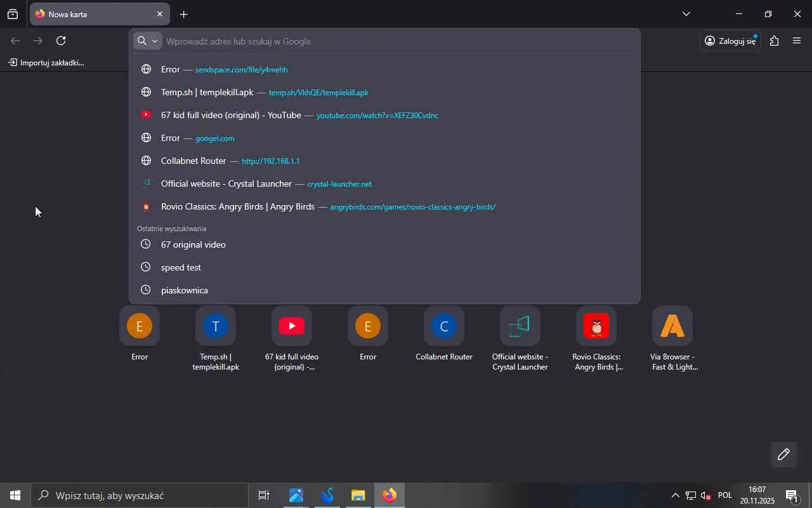Select the Crystal Launcher official website suggestion
The image size is (812, 508).
(x=384, y=184)
